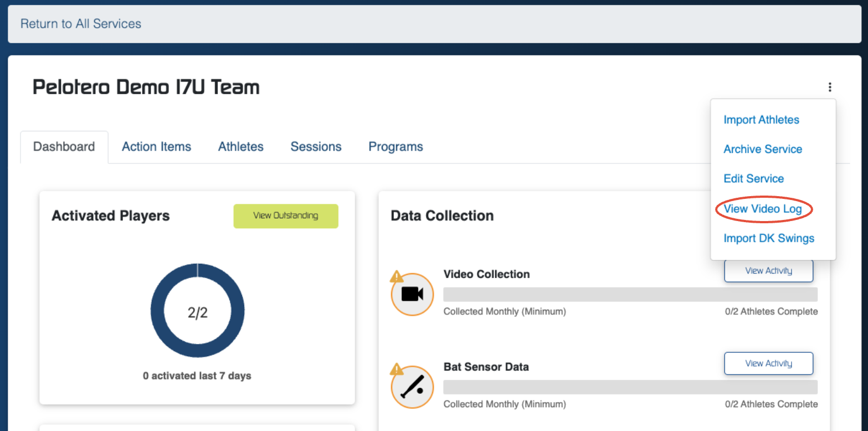Click the 2/2 activated players donut chart
The width and height of the screenshot is (868, 431).
click(x=197, y=310)
